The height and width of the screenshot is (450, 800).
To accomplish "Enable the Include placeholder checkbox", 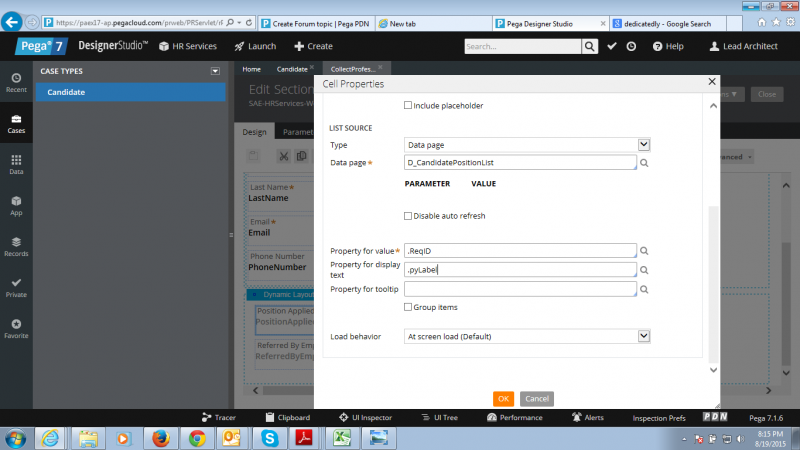I will 408,105.
